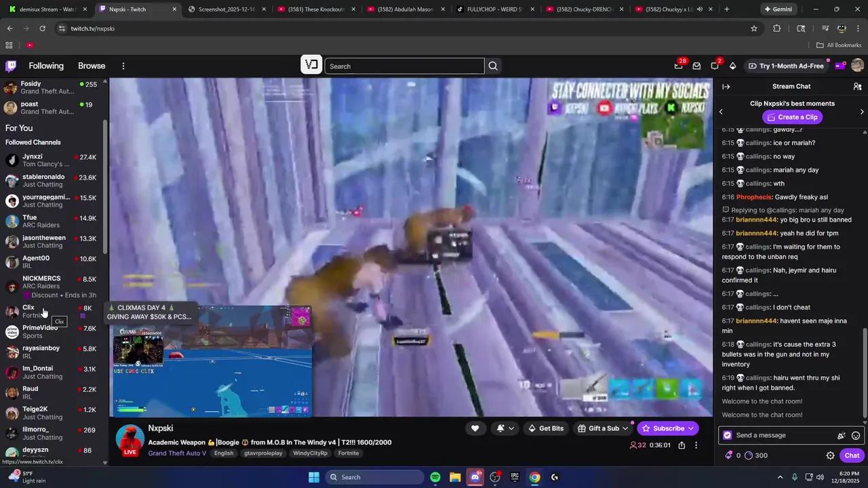The width and height of the screenshot is (868, 488).
Task: Open the emote picker in chat
Action: pos(856,436)
